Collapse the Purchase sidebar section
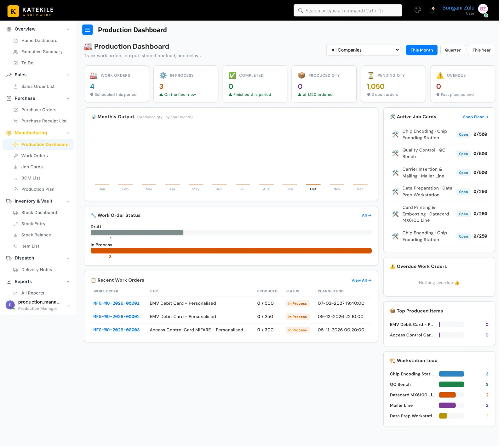504x446 pixels. point(68,99)
